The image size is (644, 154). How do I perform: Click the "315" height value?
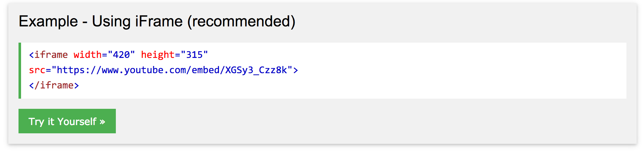pyautogui.click(x=194, y=55)
